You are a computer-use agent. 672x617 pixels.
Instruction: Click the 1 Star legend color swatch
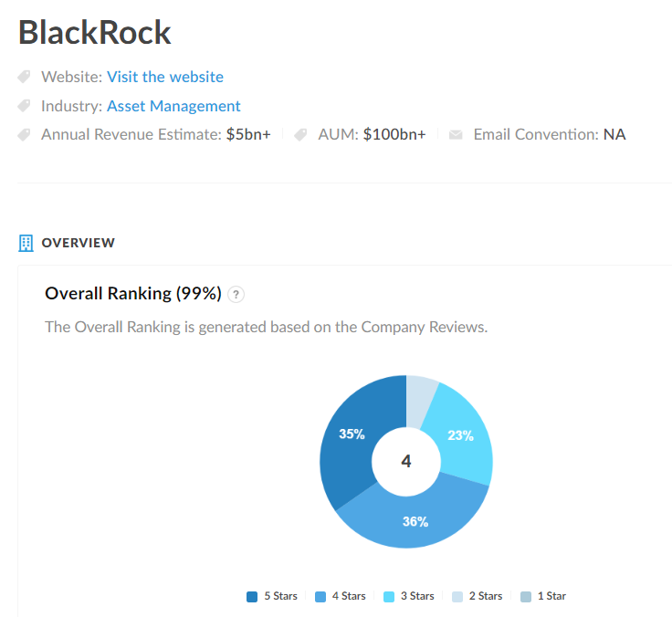tap(525, 597)
